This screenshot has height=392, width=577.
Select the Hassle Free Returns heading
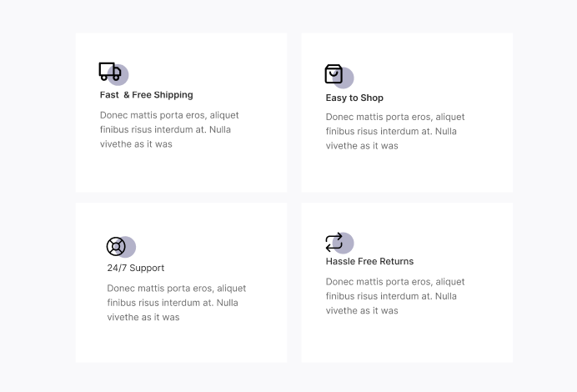point(369,261)
